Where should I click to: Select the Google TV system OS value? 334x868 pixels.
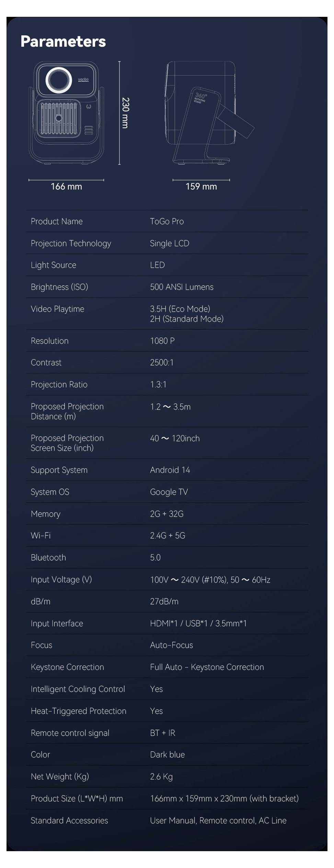click(169, 492)
